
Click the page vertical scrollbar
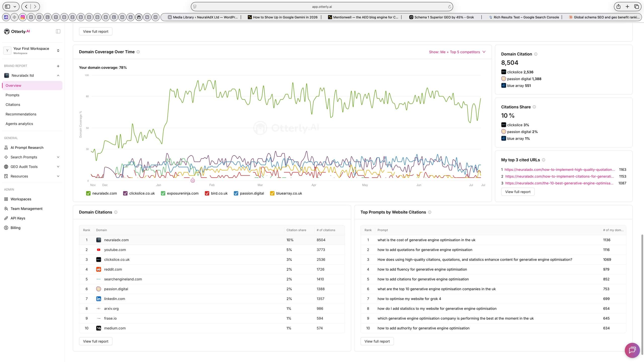(642, 294)
